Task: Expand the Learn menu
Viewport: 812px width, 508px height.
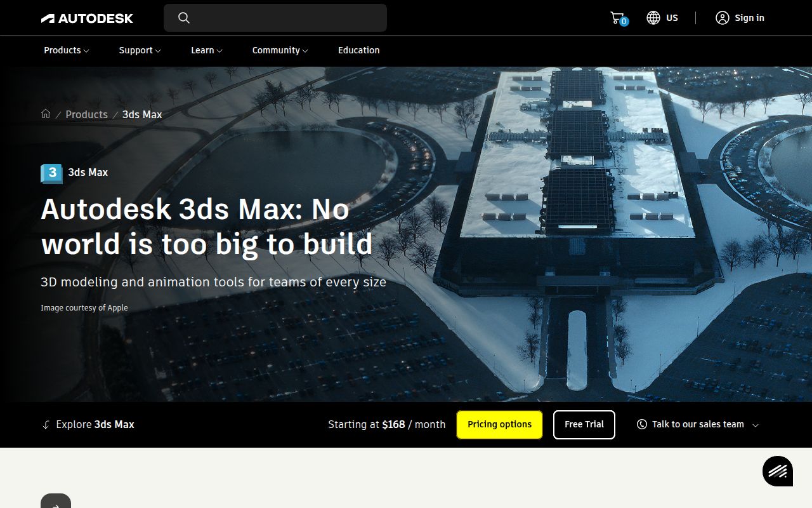Action: click(x=207, y=50)
